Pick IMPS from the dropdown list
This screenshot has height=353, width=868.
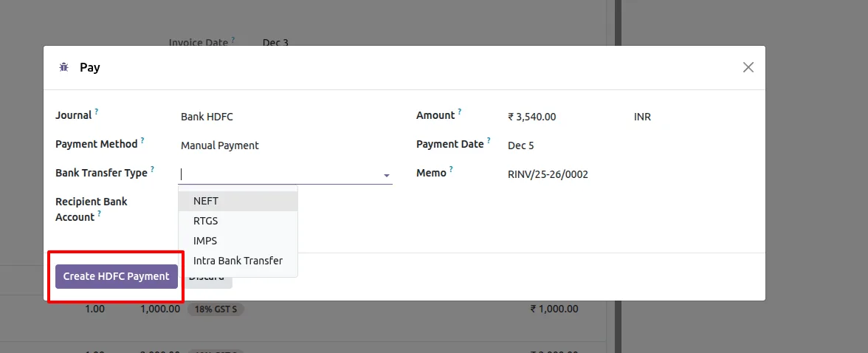click(x=238, y=241)
